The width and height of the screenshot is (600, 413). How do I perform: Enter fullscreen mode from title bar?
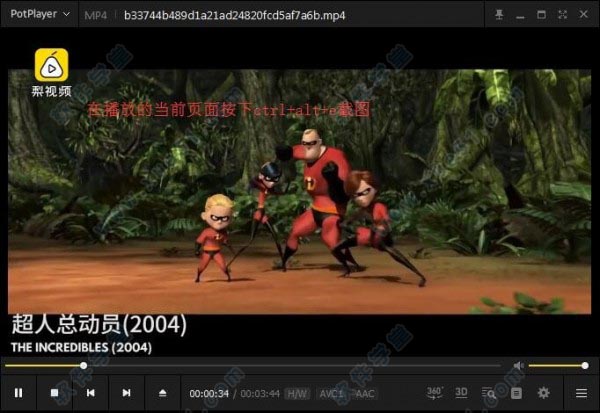tap(564, 15)
